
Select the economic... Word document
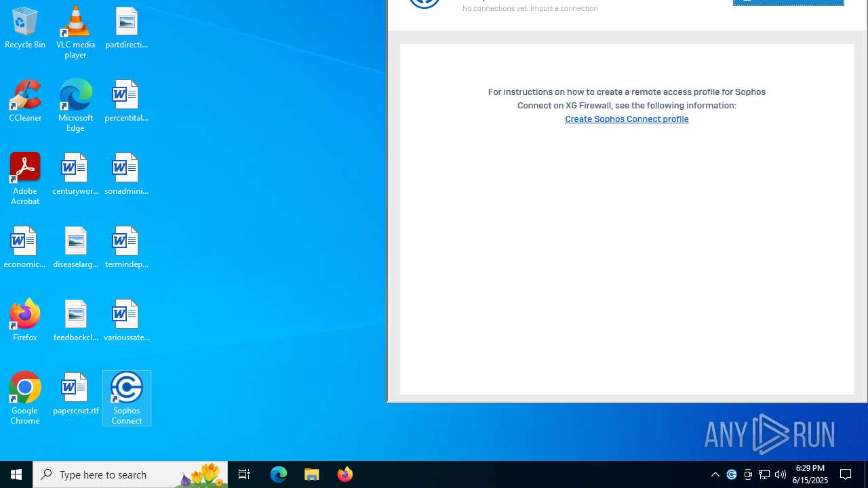pyautogui.click(x=25, y=248)
